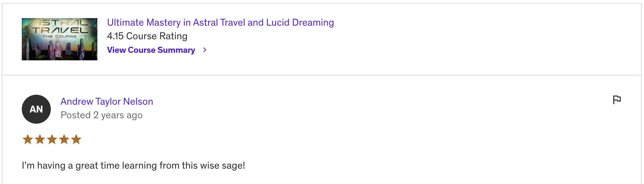Select the fourth rating star
The width and height of the screenshot is (644, 184).
64,139
